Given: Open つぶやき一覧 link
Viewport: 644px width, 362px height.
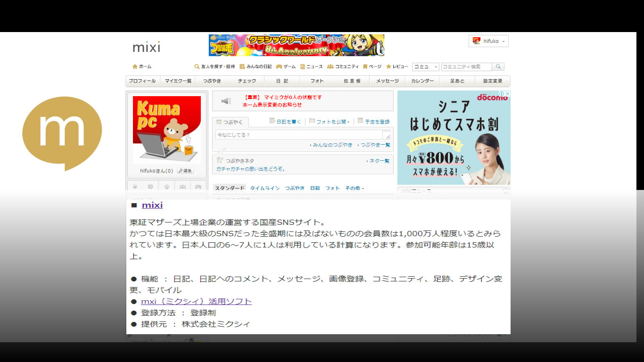Looking at the screenshot, I should pos(375,145).
